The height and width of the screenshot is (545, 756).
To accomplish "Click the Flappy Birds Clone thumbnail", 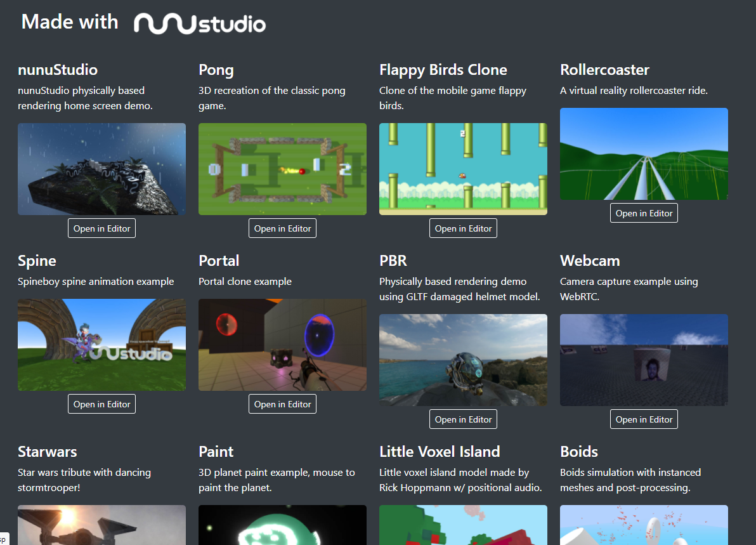I will (x=464, y=169).
